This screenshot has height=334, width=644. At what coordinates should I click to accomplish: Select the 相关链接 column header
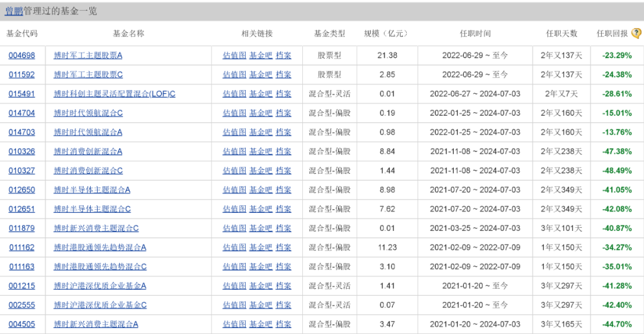(257, 33)
